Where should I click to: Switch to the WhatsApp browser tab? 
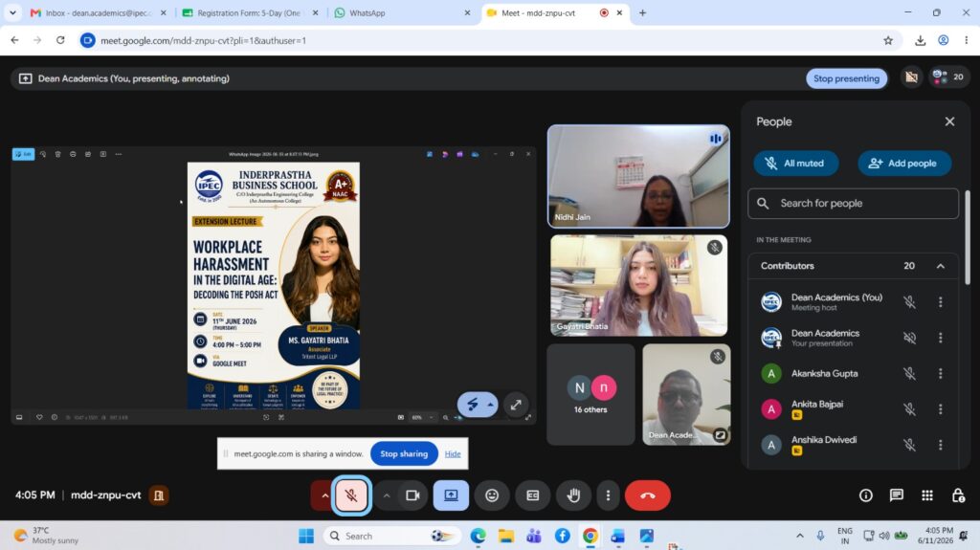tap(400, 12)
